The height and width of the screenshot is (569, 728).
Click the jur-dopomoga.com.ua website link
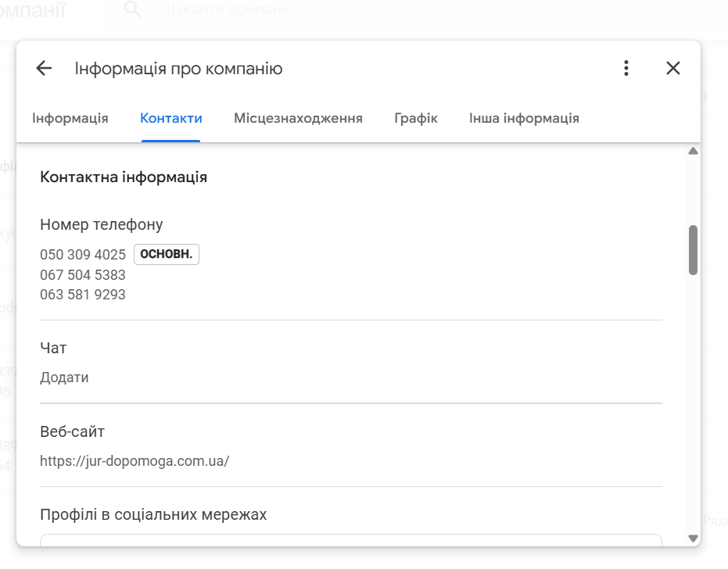pos(134,461)
